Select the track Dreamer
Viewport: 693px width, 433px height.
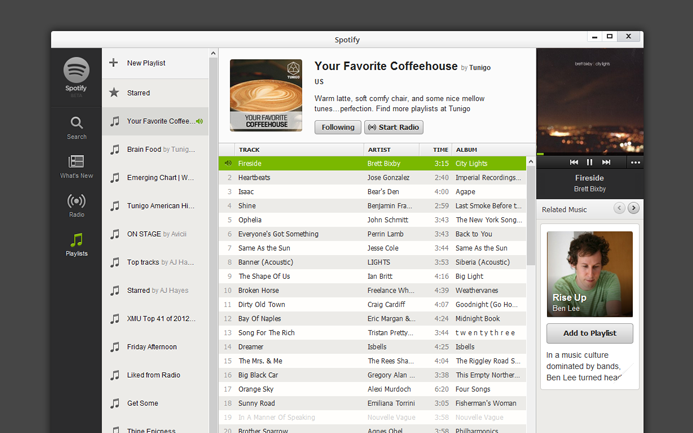pyautogui.click(x=372, y=347)
